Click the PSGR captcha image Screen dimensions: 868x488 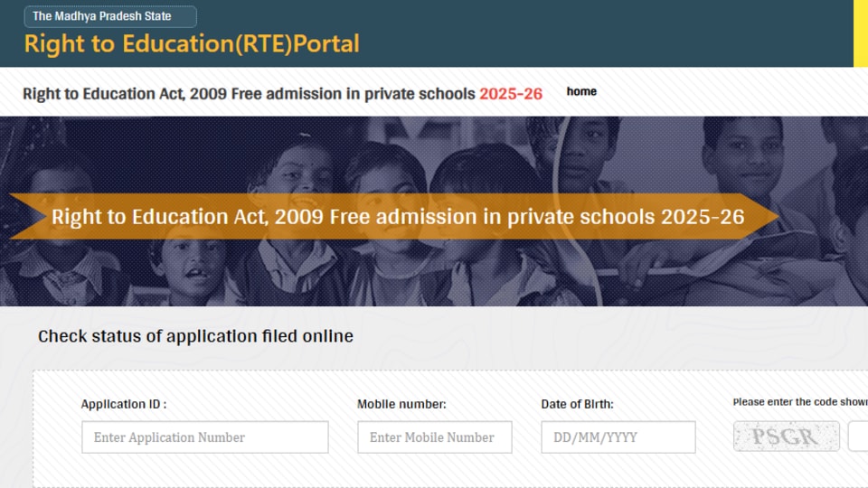tap(786, 436)
